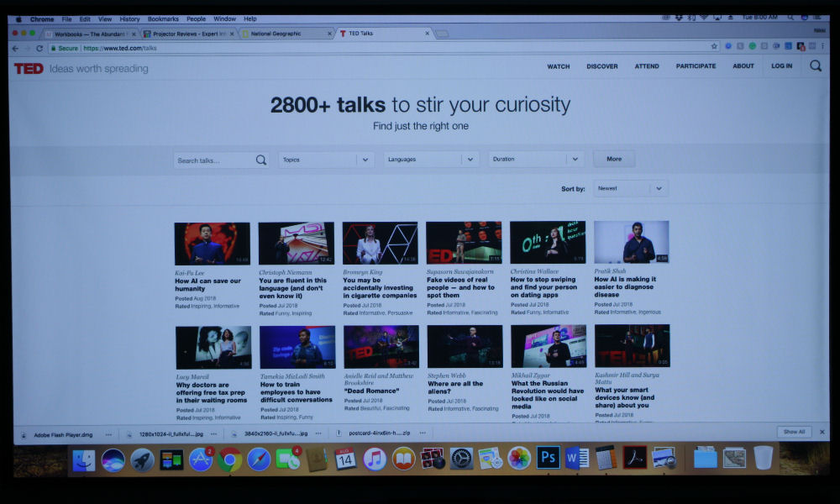840x504 pixels.
Task: Open the DISCOVER navigation link
Action: coord(602,66)
